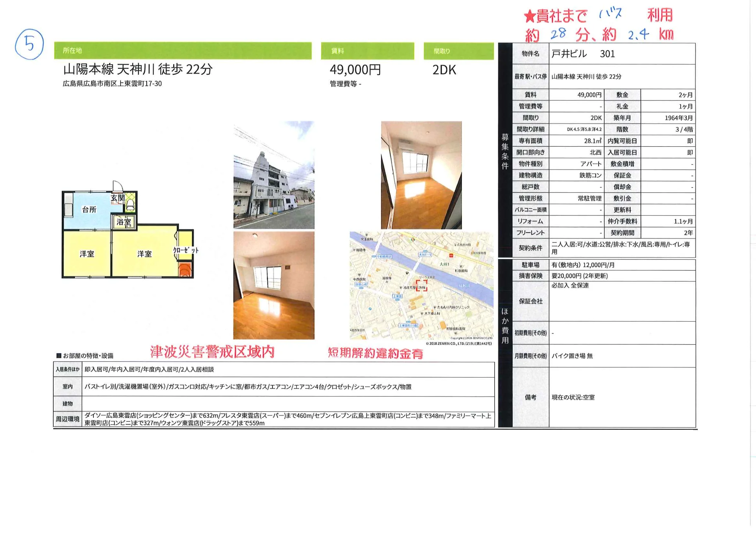
Task: Click the orange storage icon below the closet
Action: point(185,270)
